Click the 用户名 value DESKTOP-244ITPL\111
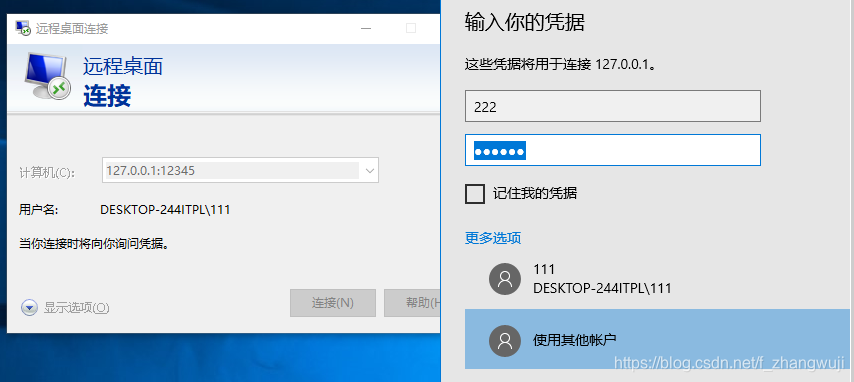Image resolution: width=854 pixels, height=382 pixels. (165, 210)
